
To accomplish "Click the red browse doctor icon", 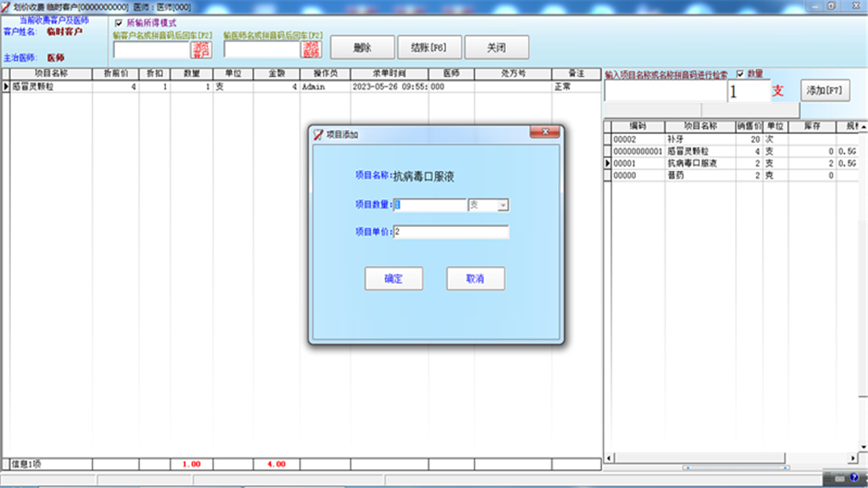I will (x=311, y=49).
